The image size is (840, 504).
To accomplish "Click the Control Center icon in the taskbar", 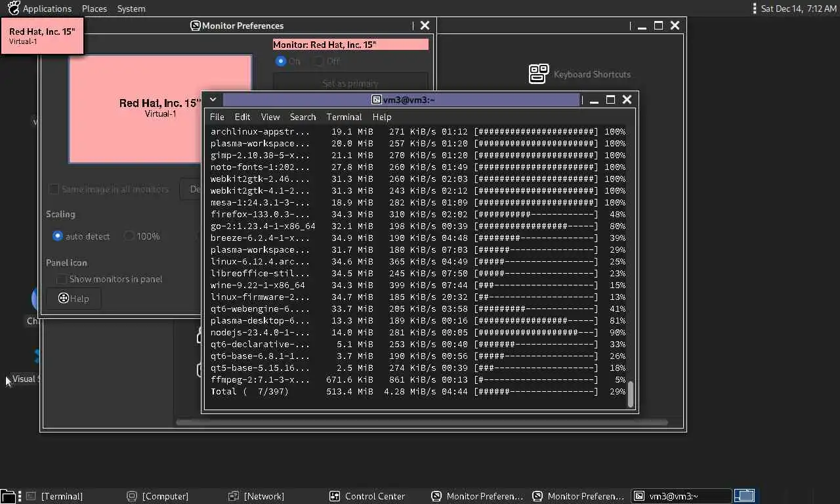I will tap(335, 496).
